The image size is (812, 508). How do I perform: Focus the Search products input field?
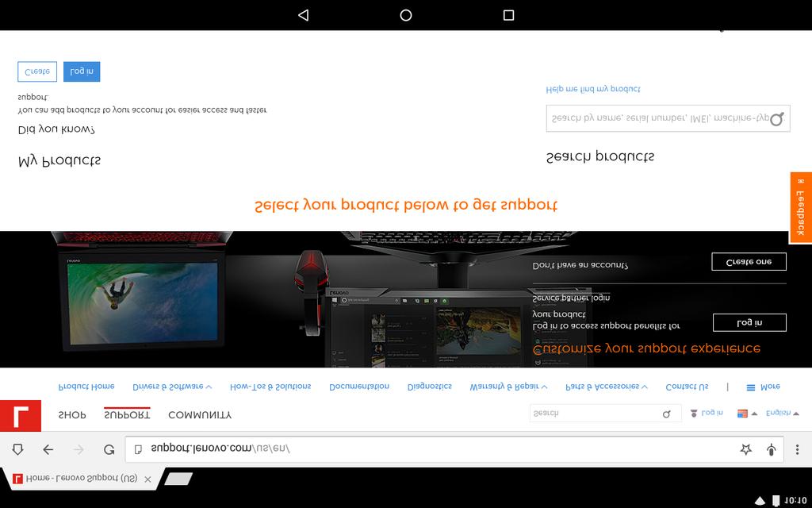[668, 119]
